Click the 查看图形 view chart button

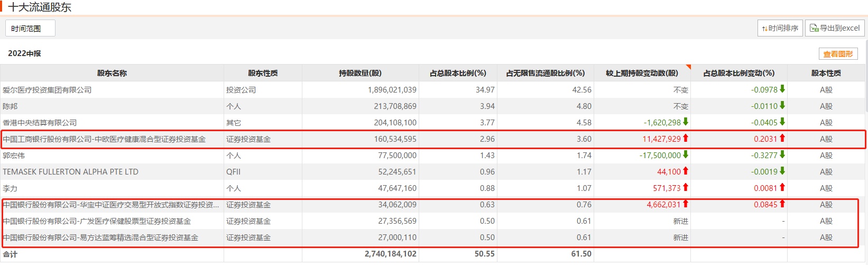pos(838,54)
